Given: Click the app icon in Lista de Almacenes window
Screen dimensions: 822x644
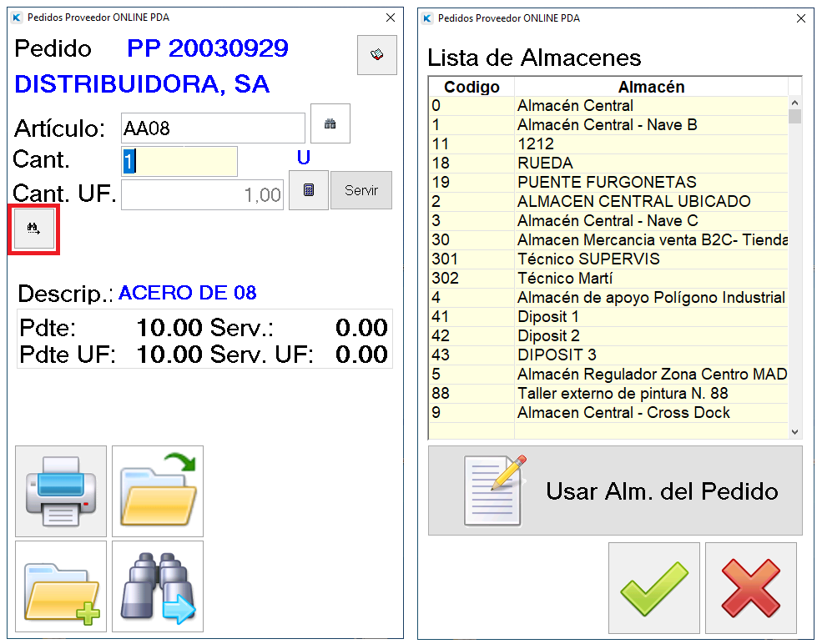Looking at the screenshot, I should (427, 18).
